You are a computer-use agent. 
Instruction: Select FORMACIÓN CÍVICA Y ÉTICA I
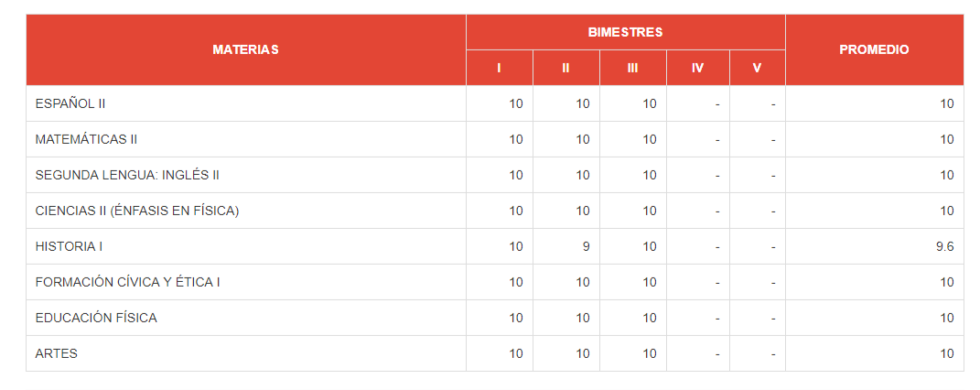pos(127,282)
